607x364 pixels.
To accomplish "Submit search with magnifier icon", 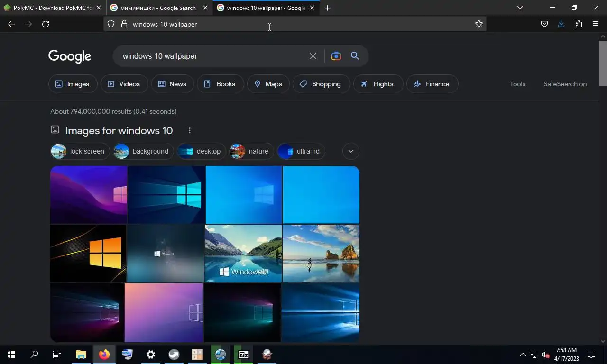I will [355, 56].
